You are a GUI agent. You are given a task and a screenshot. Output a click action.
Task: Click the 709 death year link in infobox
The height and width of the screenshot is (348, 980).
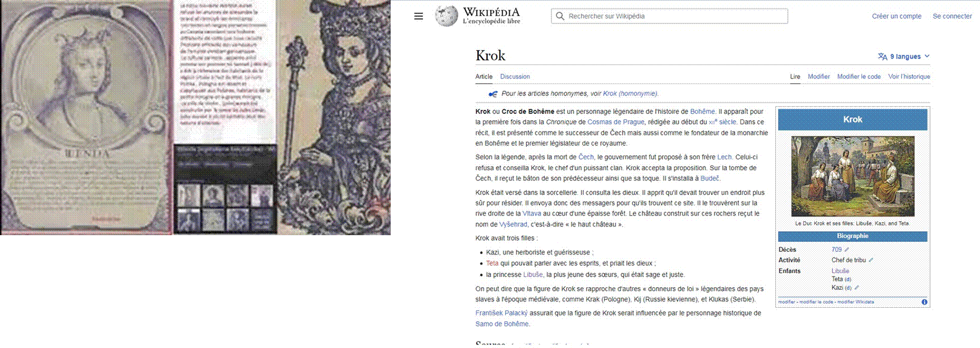(837, 250)
